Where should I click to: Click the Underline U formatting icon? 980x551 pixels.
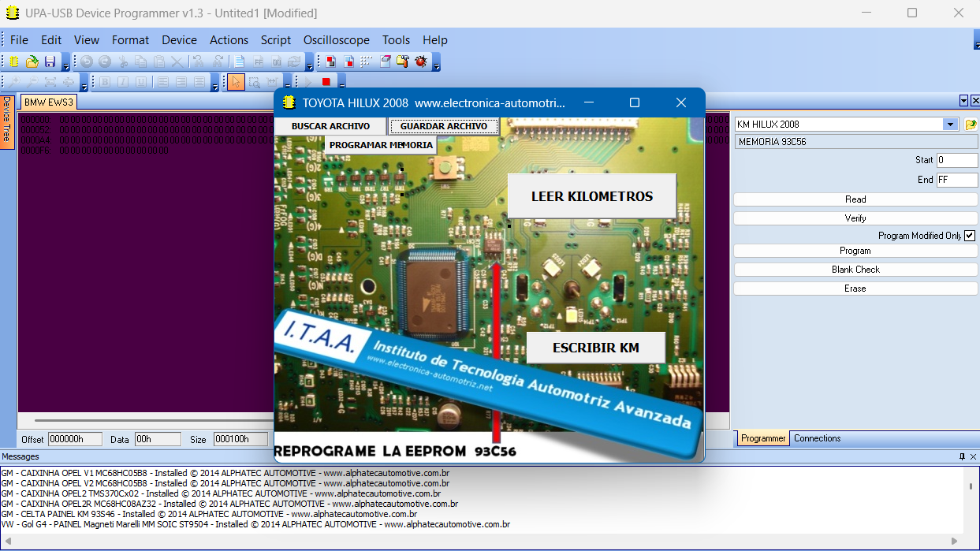140,81
